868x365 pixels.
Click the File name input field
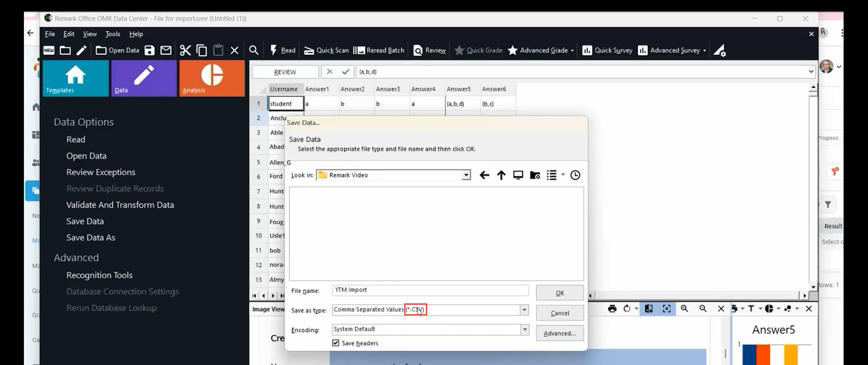[430, 291]
